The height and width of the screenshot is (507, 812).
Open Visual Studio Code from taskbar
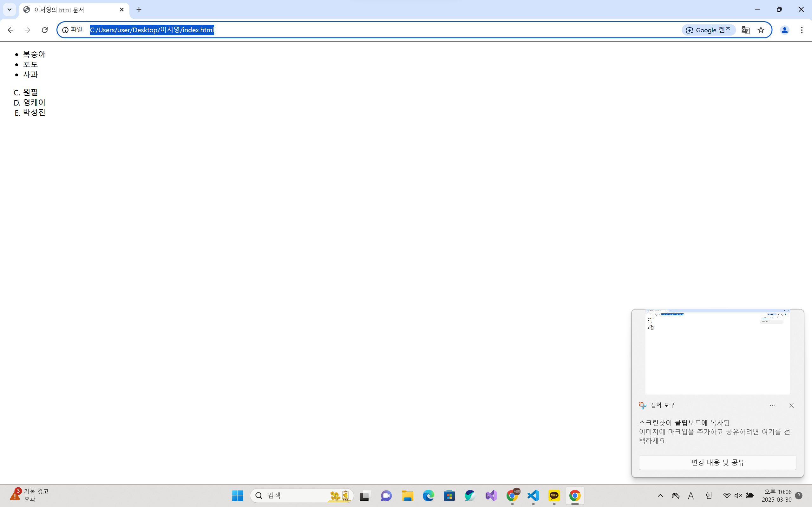coord(533,496)
